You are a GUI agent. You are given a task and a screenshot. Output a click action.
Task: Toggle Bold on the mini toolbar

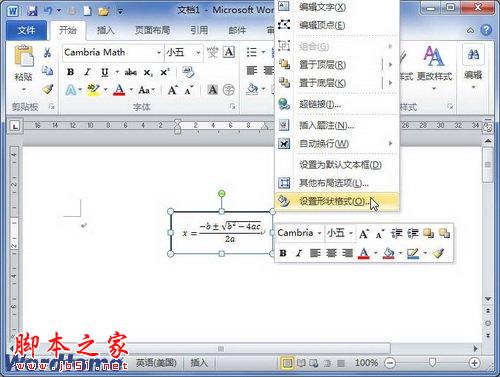click(283, 253)
